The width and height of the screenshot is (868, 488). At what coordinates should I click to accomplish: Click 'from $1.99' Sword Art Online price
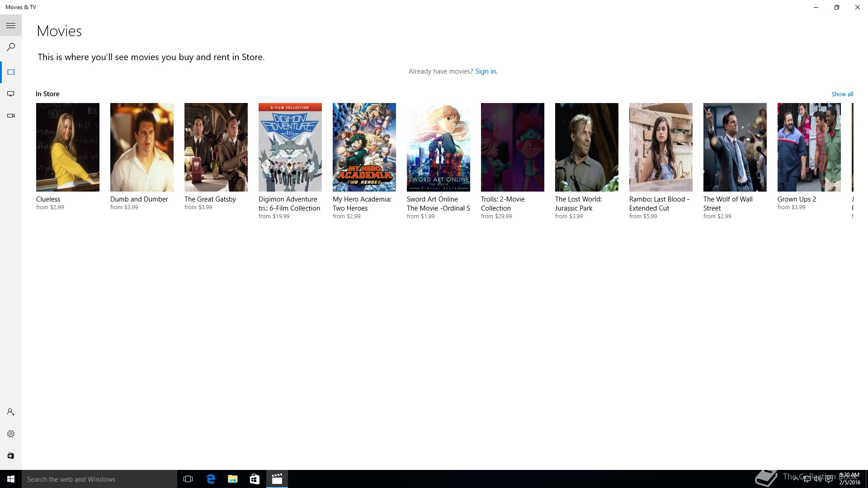tap(421, 216)
